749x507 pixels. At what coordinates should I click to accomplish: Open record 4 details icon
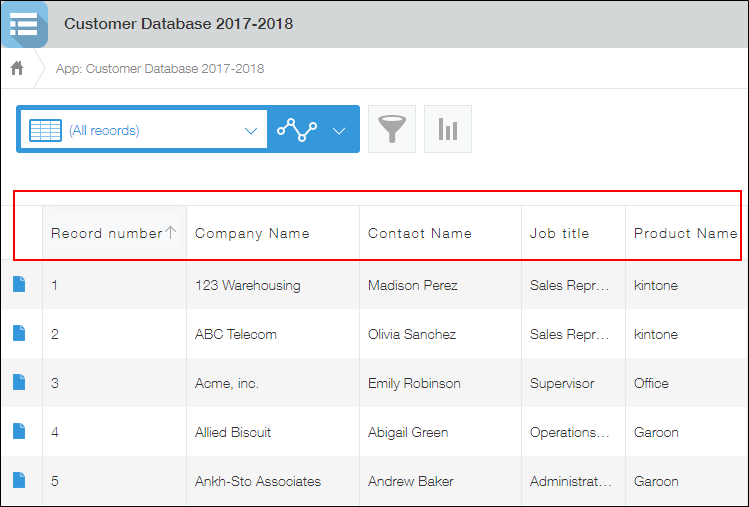click(x=19, y=432)
